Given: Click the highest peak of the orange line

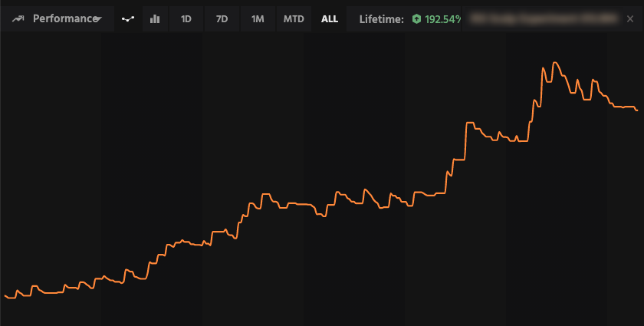Looking at the screenshot, I should point(554,63).
